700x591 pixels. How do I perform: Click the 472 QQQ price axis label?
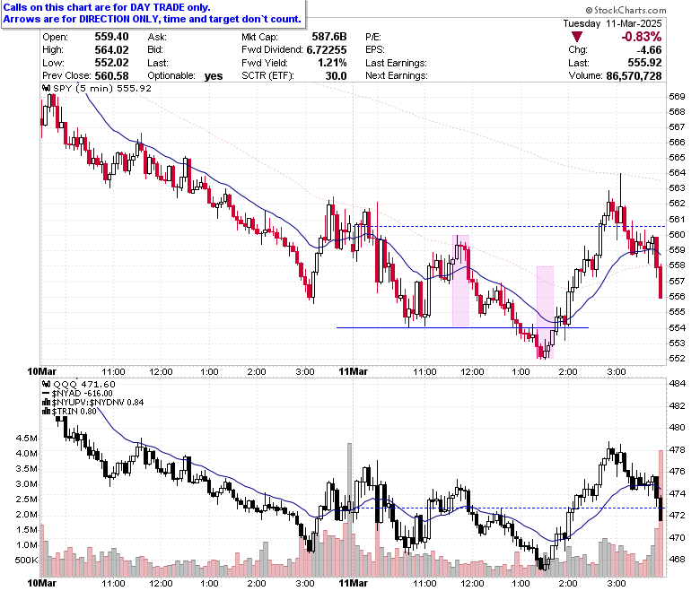coord(677,515)
